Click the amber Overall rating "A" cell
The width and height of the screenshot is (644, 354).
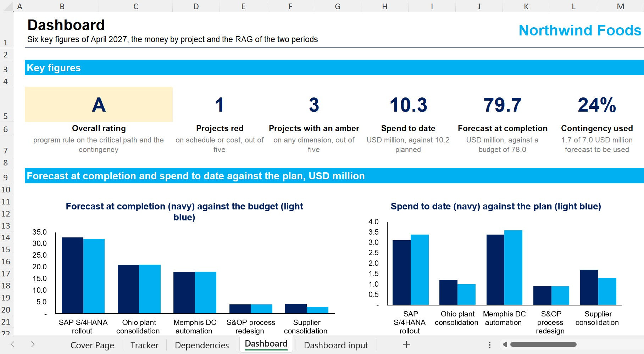pos(99,105)
